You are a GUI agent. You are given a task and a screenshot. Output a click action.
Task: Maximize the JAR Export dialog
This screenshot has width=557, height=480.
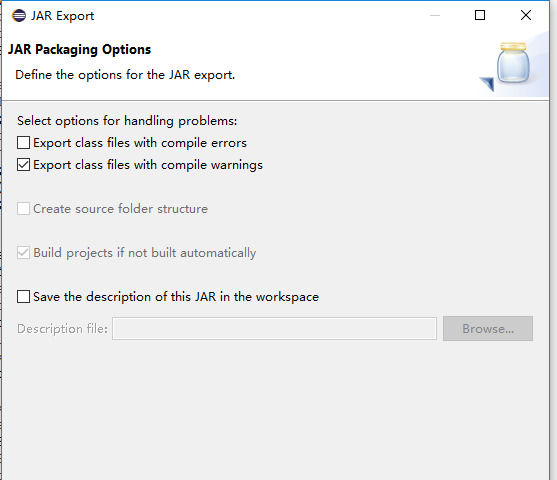coord(480,15)
